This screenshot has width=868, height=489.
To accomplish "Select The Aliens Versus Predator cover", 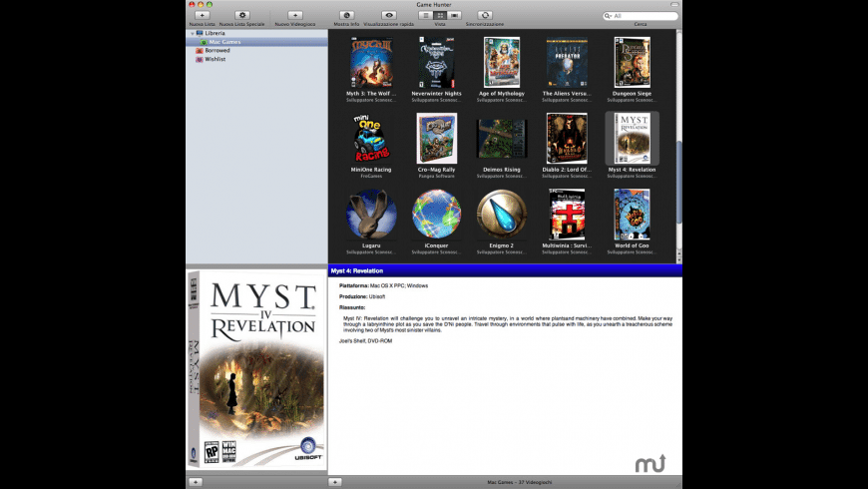I will (x=567, y=62).
